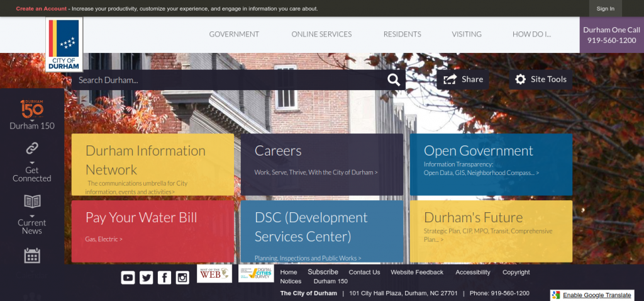Click the calendar icon in sidebar
Screen dimensions: 644x301
32,255
